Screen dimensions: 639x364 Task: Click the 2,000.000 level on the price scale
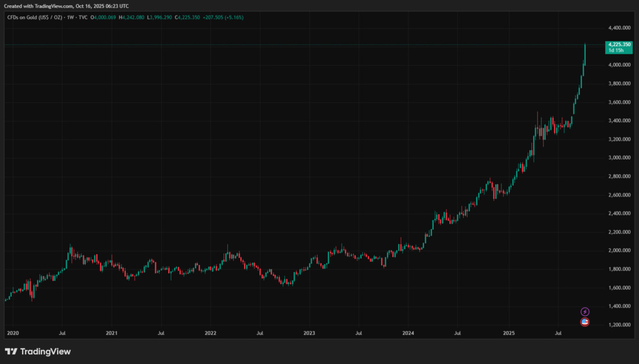tap(620, 250)
